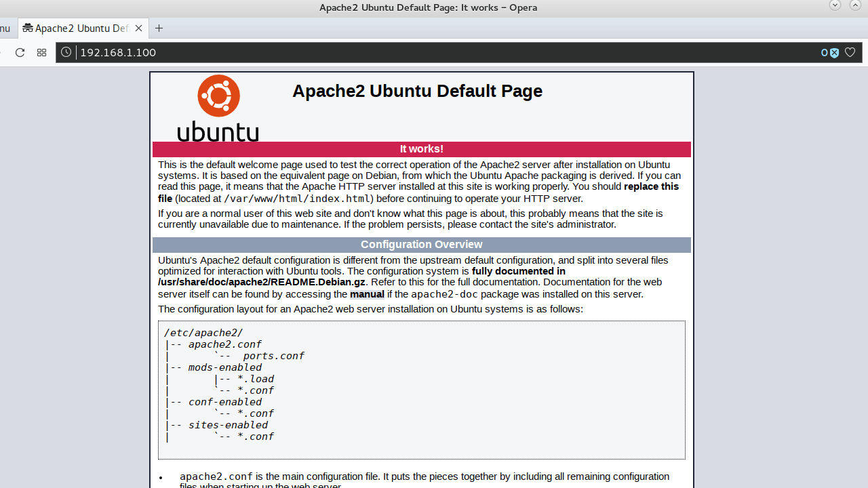Image resolution: width=868 pixels, height=488 pixels.
Task: Click the blocked-ads badge in the address bar
Action: tap(830, 52)
